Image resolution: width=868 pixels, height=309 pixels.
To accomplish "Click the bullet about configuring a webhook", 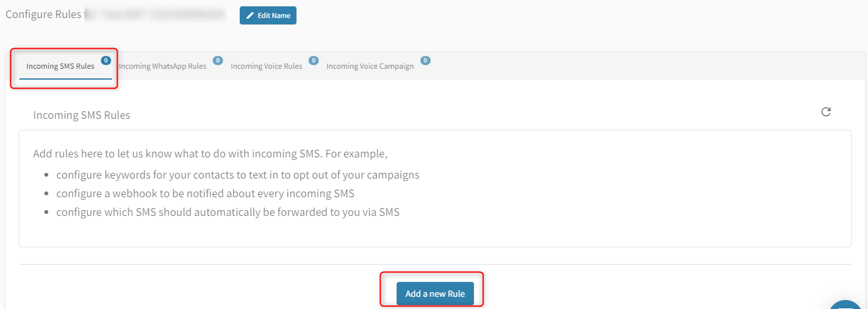I will (x=205, y=193).
